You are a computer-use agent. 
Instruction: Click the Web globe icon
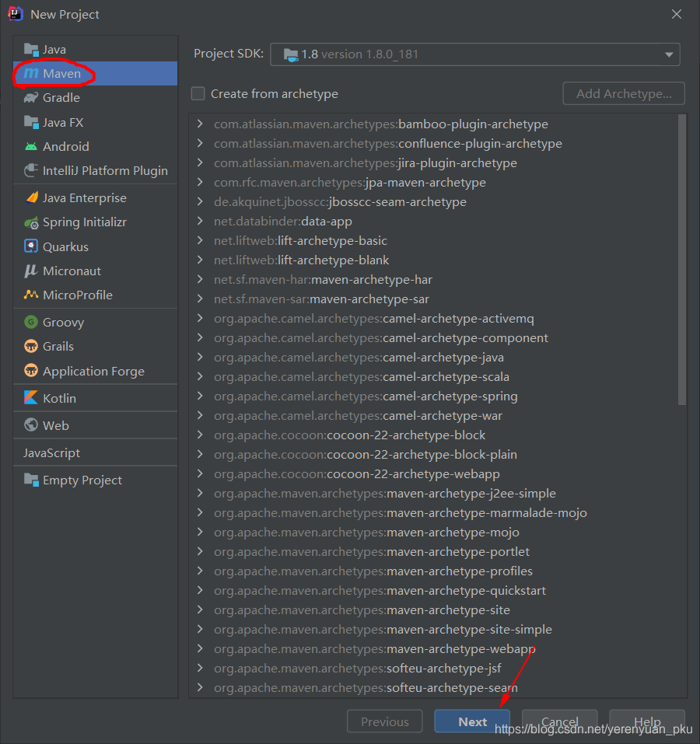(31, 425)
